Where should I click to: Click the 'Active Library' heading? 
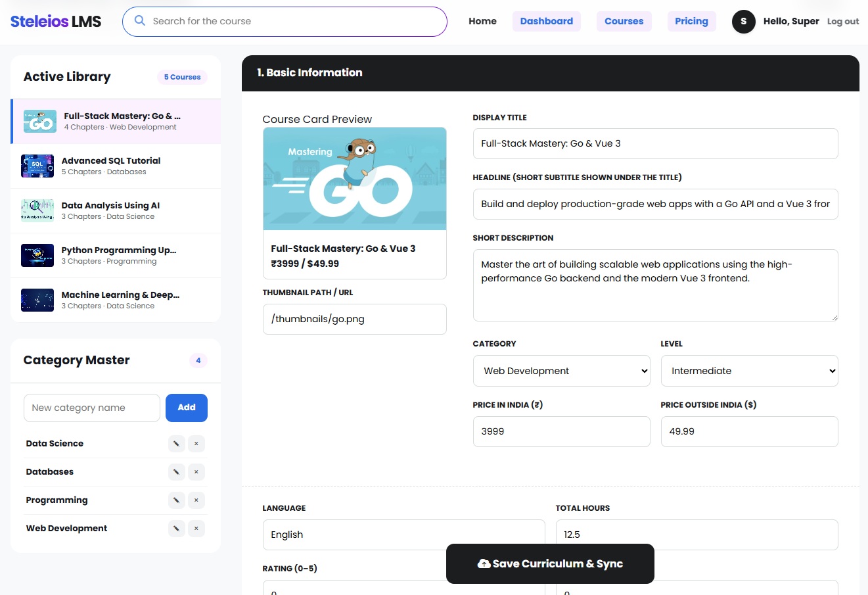pyautogui.click(x=67, y=77)
